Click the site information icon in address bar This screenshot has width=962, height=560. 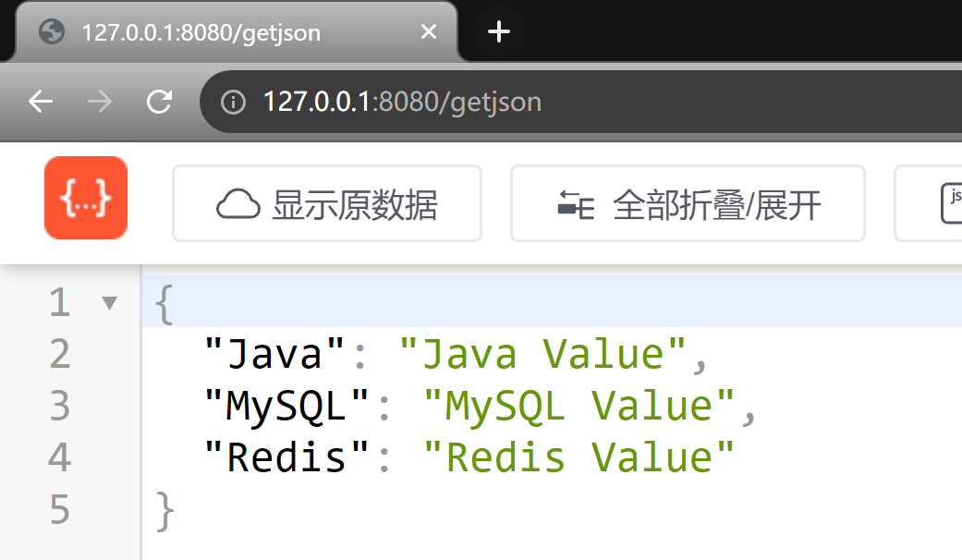pos(233,102)
